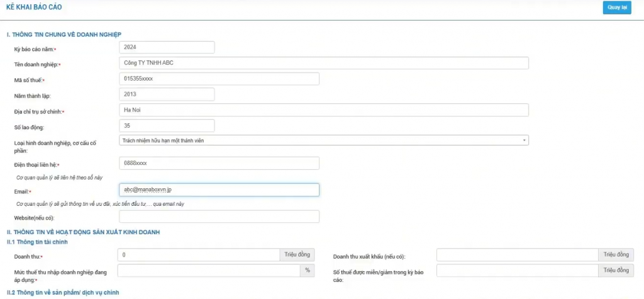Click the Doanh thu xuất khẩu input
Viewport: 644px width, 299px height.
coord(516,255)
